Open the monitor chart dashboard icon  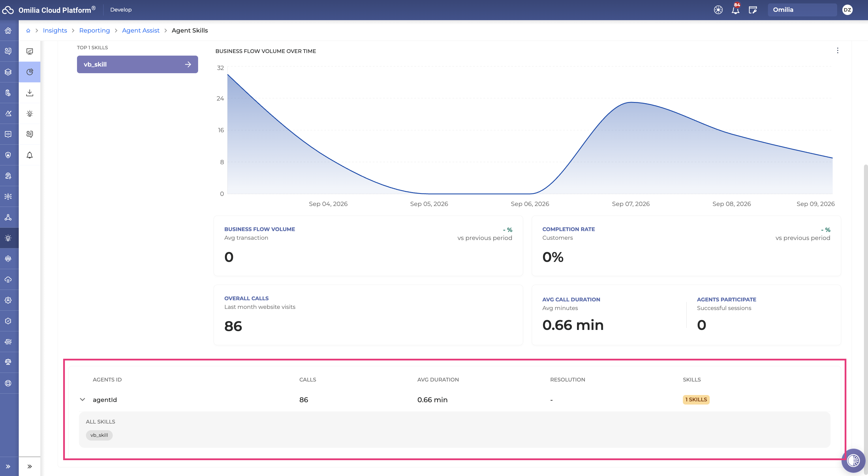point(30,51)
